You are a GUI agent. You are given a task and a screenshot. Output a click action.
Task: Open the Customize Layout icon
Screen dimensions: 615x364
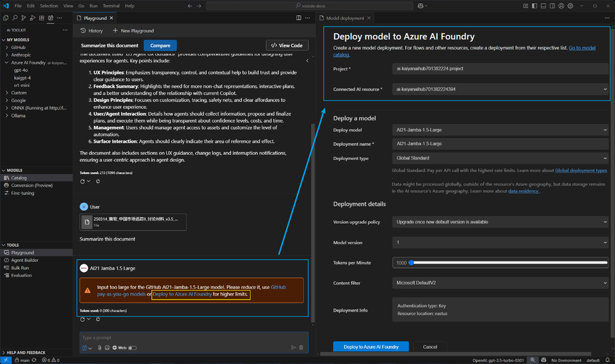coord(526,6)
